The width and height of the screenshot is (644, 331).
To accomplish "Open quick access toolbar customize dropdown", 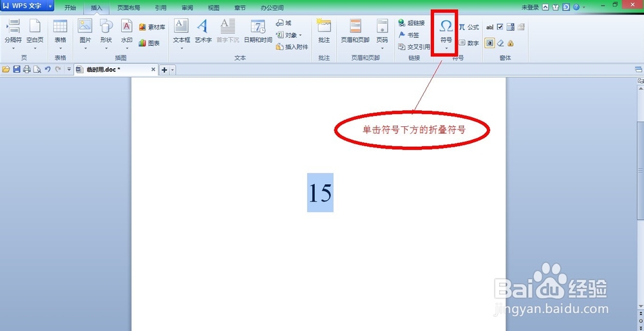I will pos(69,70).
